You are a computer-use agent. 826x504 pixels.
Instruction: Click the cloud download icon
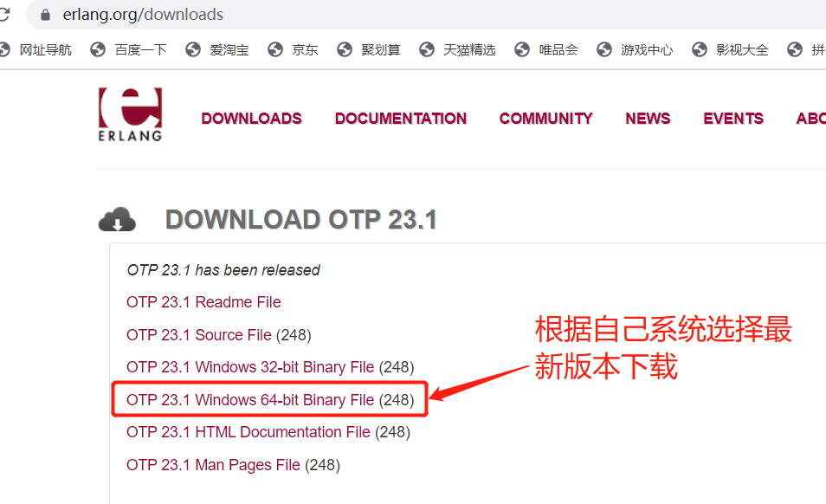(117, 220)
